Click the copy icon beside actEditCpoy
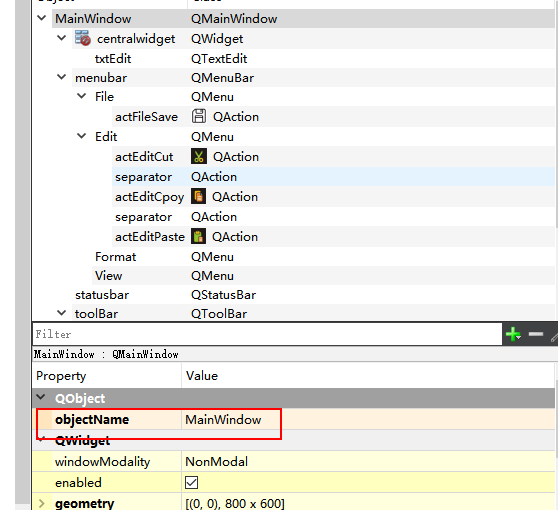 [x=198, y=196]
